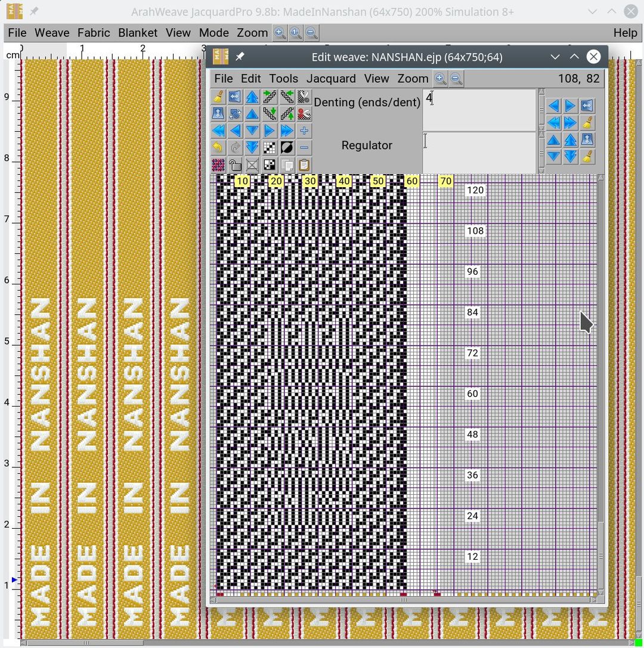This screenshot has width=644, height=648.
Task: Click black-white block pattern icon left of copy icon
Action: pyautogui.click(x=270, y=165)
